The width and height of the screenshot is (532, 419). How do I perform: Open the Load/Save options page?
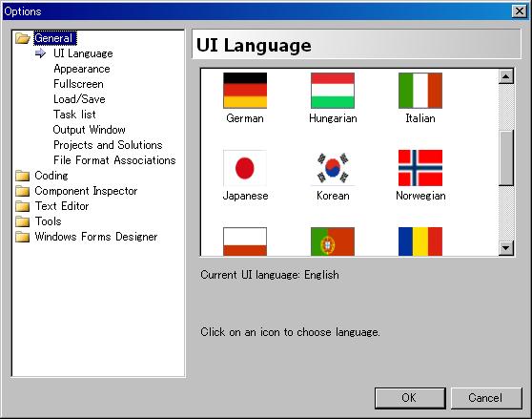(79, 99)
